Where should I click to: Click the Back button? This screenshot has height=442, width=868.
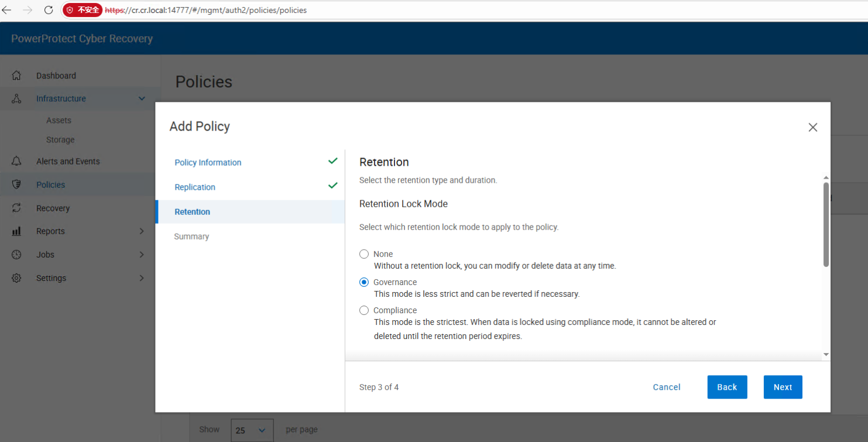727,387
